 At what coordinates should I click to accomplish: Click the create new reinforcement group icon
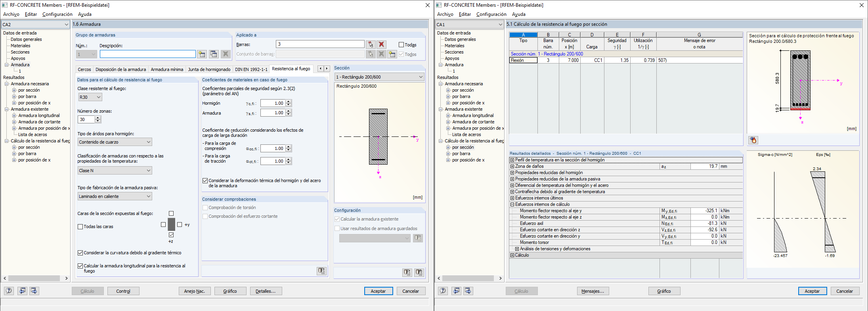point(202,54)
